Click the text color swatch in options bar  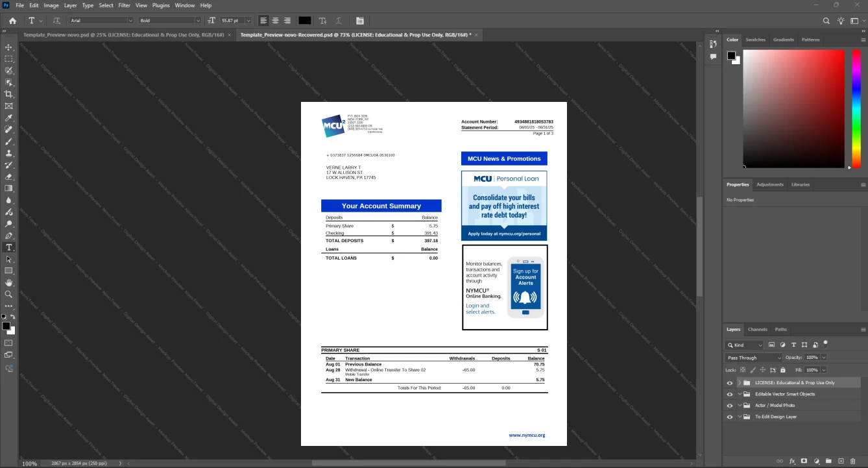304,21
